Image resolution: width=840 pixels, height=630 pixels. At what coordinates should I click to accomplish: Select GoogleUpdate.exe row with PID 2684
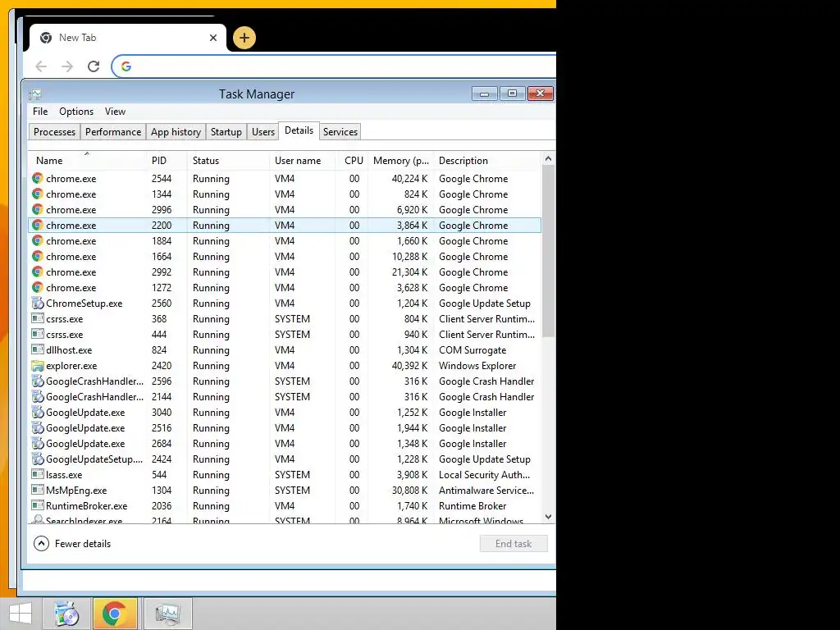click(285, 444)
